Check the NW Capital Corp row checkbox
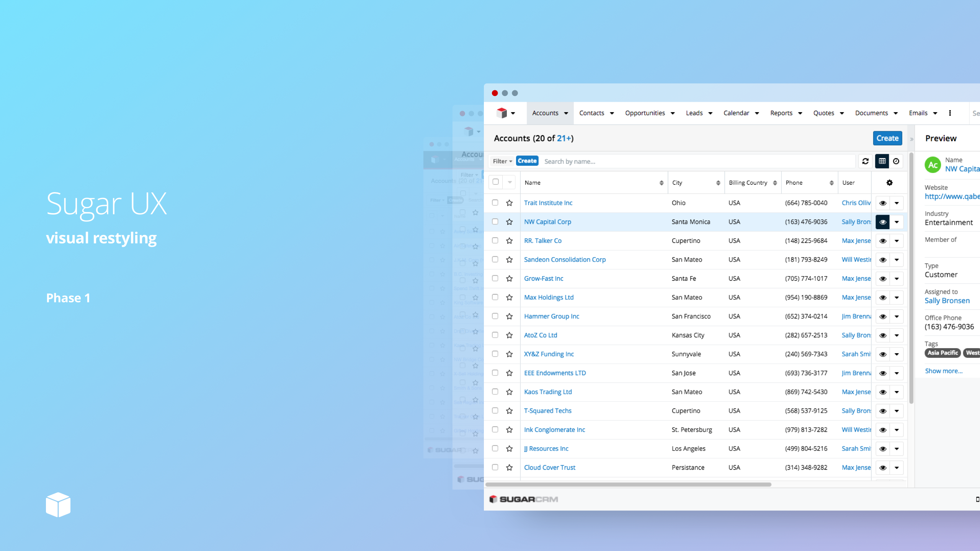The height and width of the screenshot is (551, 980). pyautogui.click(x=495, y=222)
